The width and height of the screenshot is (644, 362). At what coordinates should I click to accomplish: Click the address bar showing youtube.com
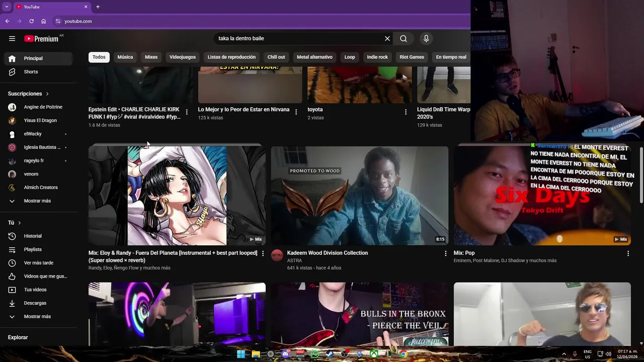pos(262,21)
